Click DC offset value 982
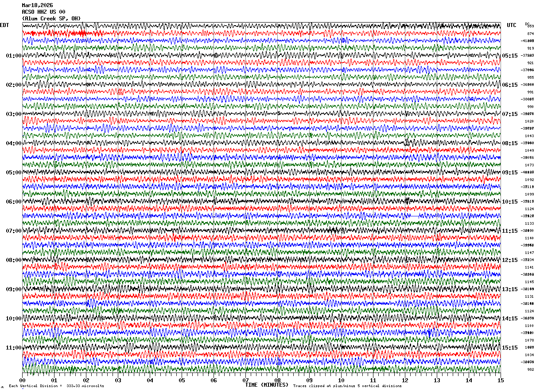 530,369
